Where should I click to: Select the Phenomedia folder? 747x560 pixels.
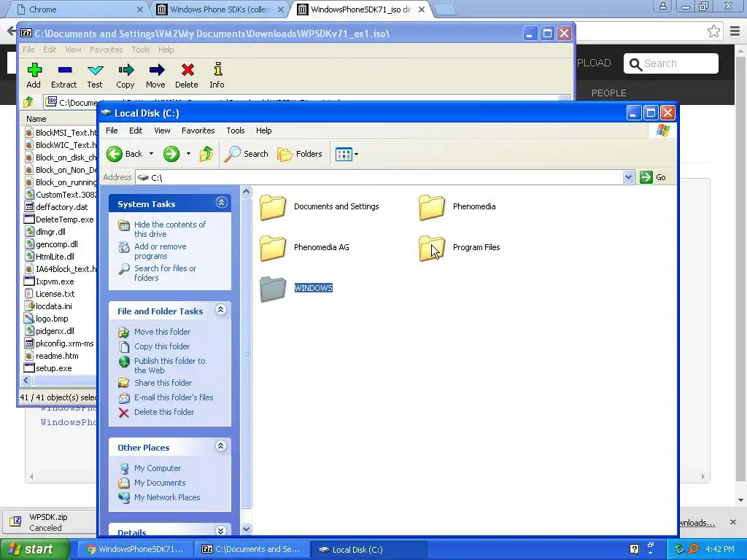pos(457,206)
